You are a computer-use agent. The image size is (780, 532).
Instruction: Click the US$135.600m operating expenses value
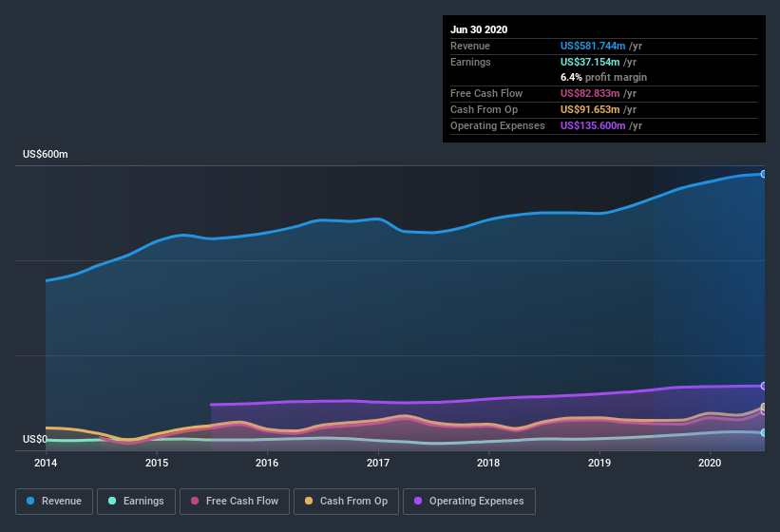click(593, 125)
